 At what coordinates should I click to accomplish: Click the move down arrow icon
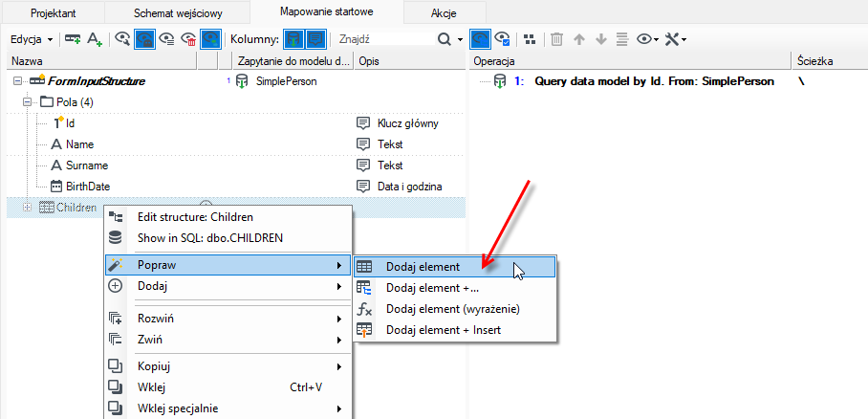pos(600,39)
